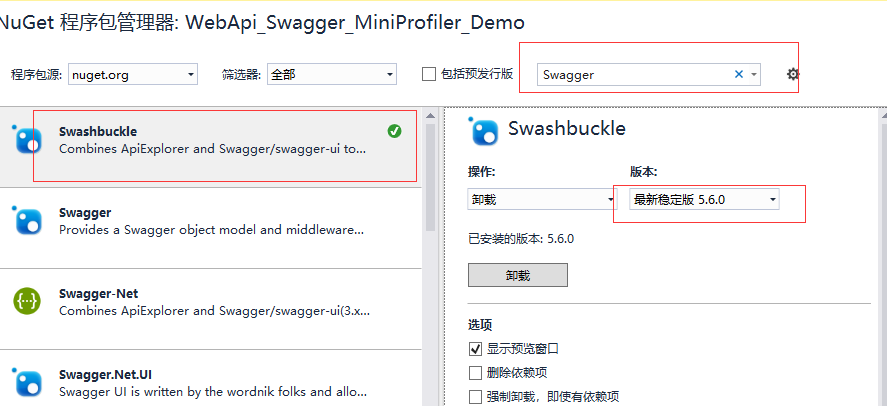Clear the Swagger search text with the X

point(738,74)
